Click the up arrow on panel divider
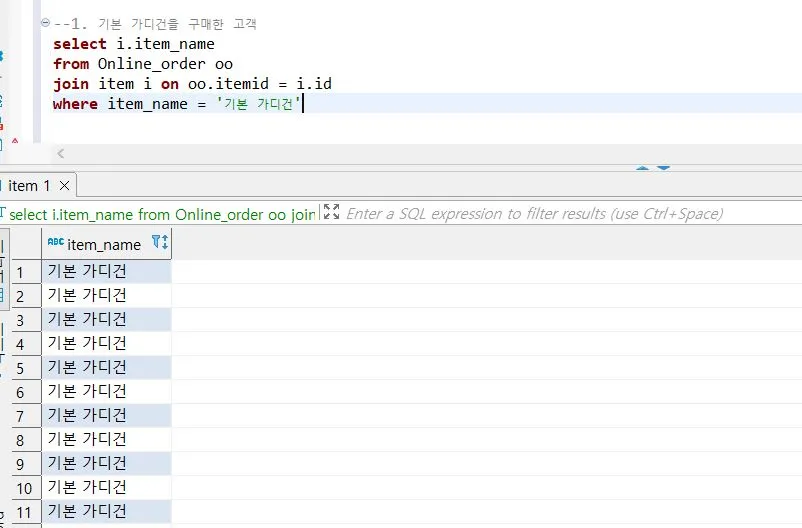 [x=643, y=168]
